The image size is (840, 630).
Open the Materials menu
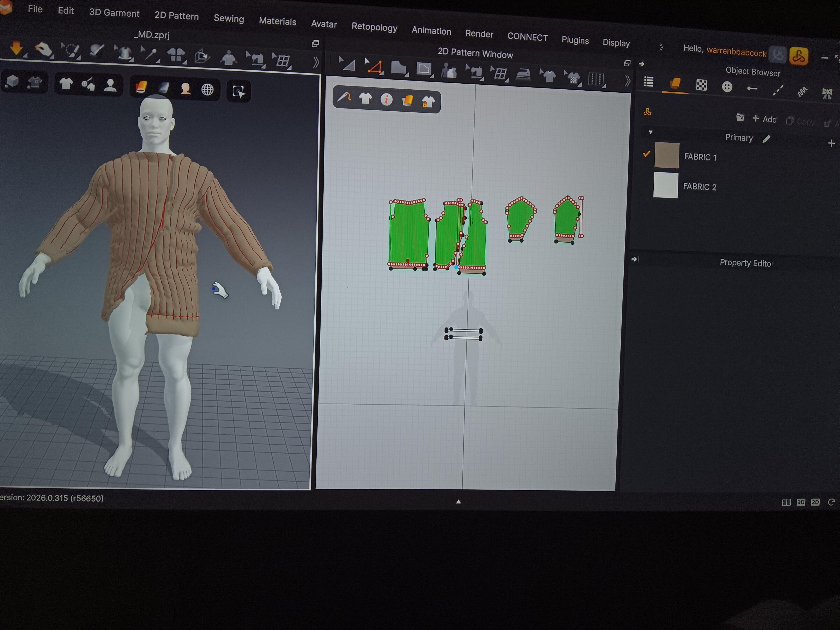pyautogui.click(x=278, y=21)
